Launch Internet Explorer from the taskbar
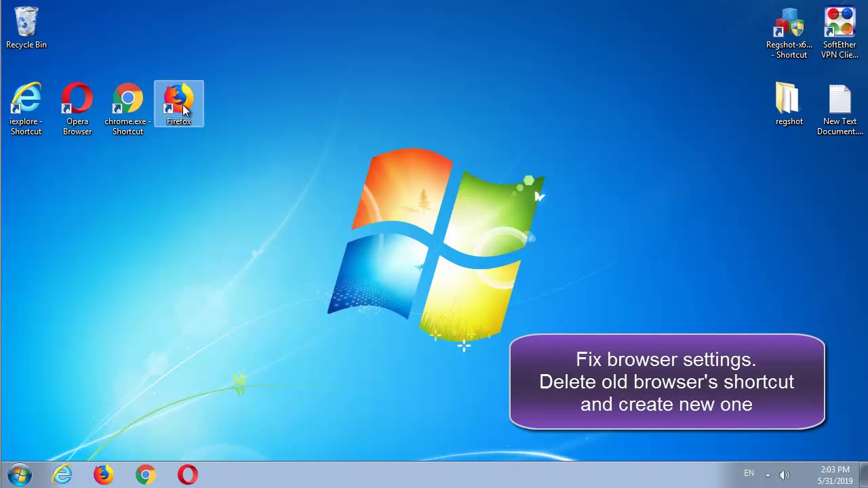The image size is (868, 488). [62, 474]
